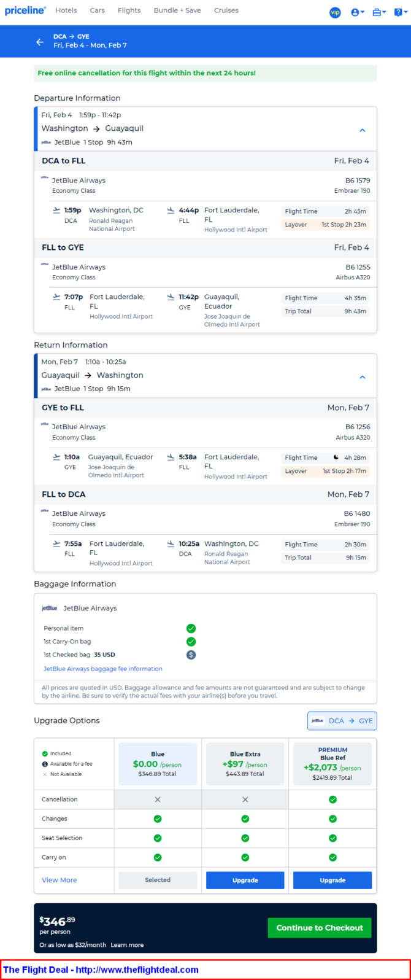The image size is (411, 980).
Task: Select the Blue Extra fare option
Action: tap(245, 764)
